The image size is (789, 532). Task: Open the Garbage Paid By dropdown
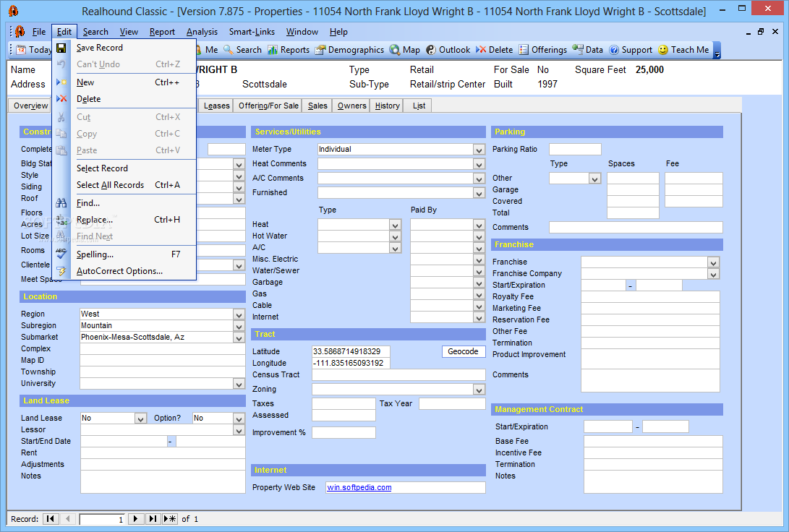[479, 283]
